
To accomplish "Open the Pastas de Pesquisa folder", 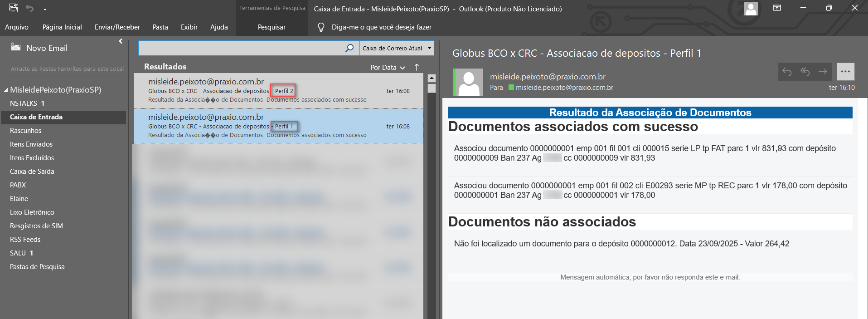I will coord(63,267).
